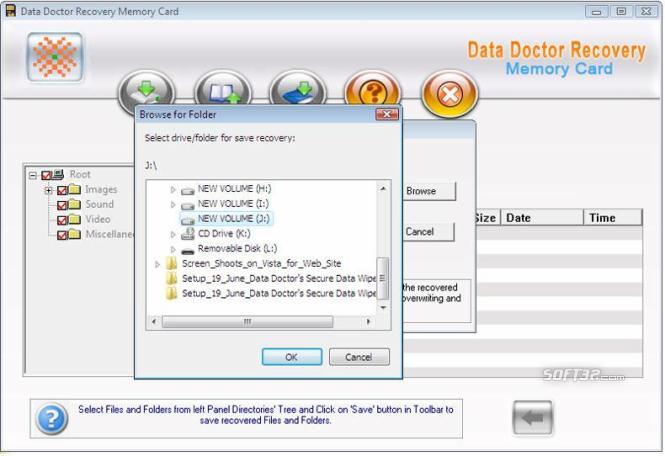Click the Save recovered files toolbar icon
Screen dimensions: 665x456
coord(147,92)
